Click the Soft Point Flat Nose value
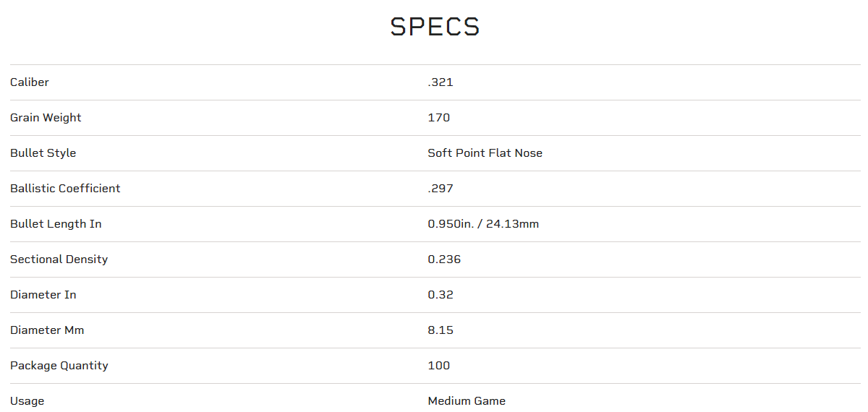This screenshot has width=868, height=412. click(x=485, y=153)
